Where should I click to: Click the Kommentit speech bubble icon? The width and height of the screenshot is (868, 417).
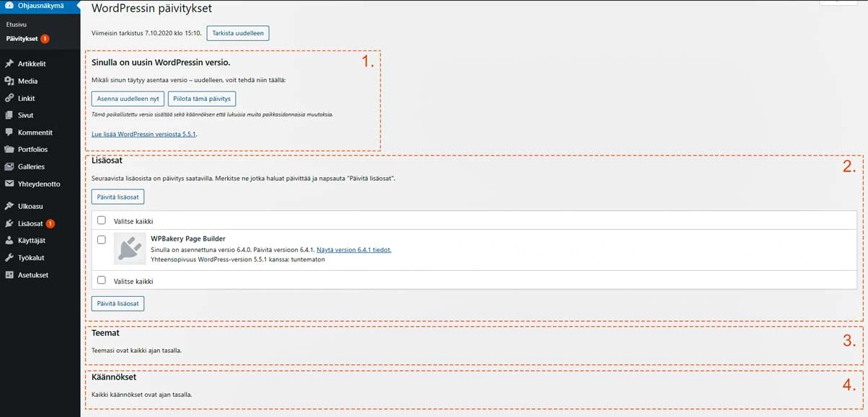click(9, 133)
